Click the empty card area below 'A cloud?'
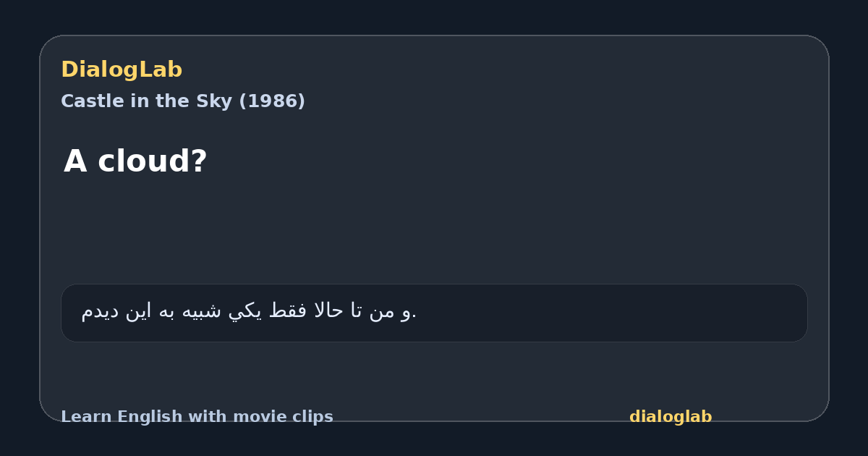This screenshot has height=456, width=868. pyautogui.click(x=434, y=232)
